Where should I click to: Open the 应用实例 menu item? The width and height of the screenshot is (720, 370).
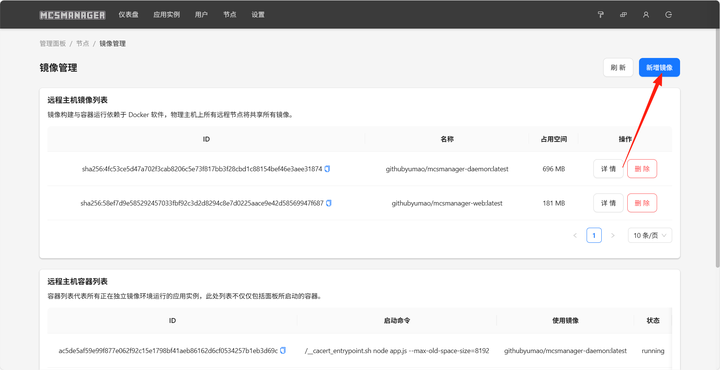[x=167, y=15]
